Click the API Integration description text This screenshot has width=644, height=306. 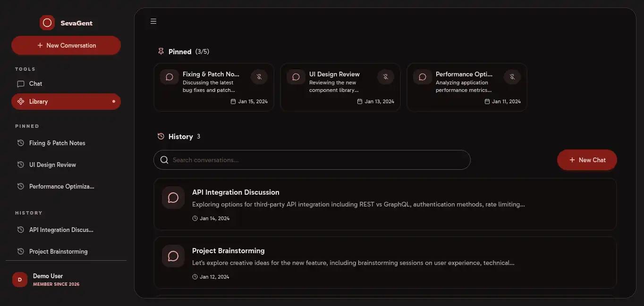(x=358, y=205)
